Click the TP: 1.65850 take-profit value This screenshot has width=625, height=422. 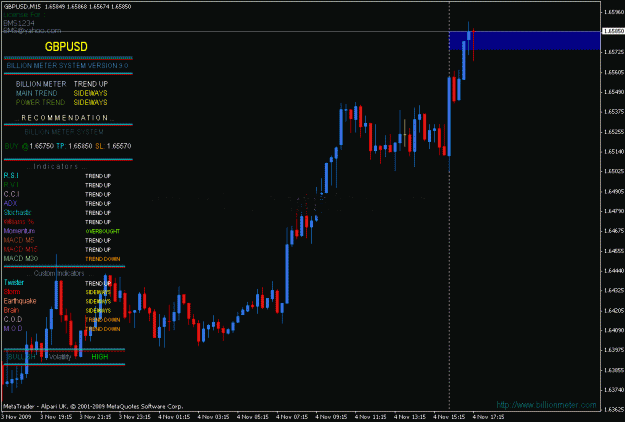coord(74,146)
